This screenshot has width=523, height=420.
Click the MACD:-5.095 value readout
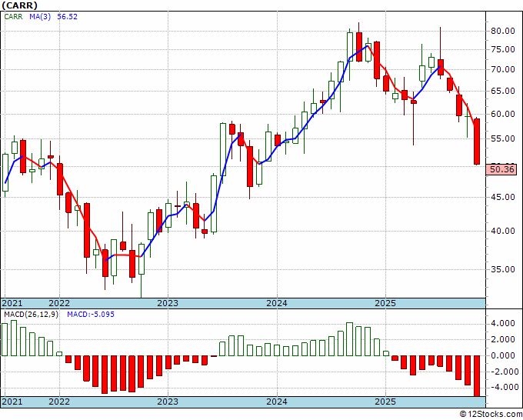point(91,315)
